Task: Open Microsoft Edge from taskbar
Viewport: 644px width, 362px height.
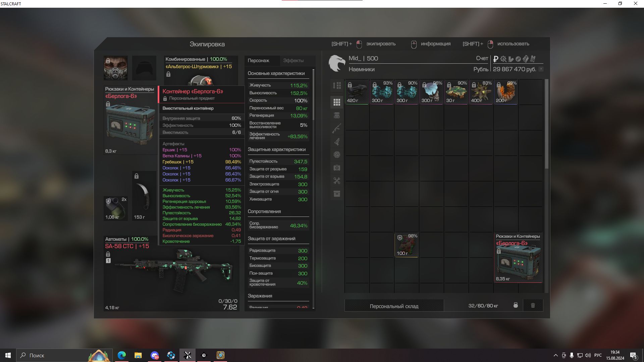Action: (x=122, y=355)
